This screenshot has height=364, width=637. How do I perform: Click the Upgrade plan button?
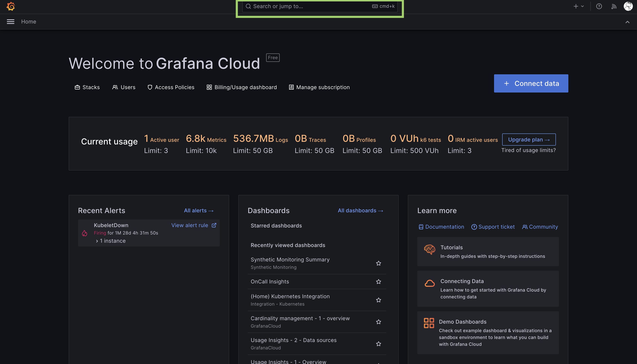529,140
